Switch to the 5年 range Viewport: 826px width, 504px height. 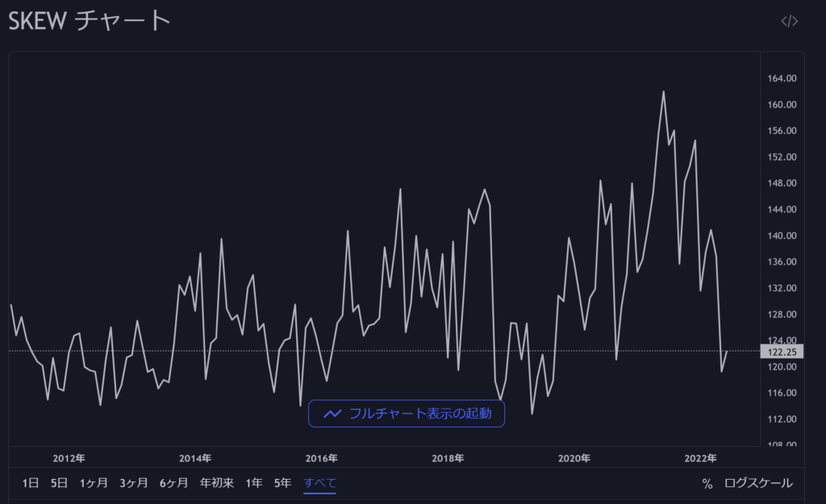282,483
